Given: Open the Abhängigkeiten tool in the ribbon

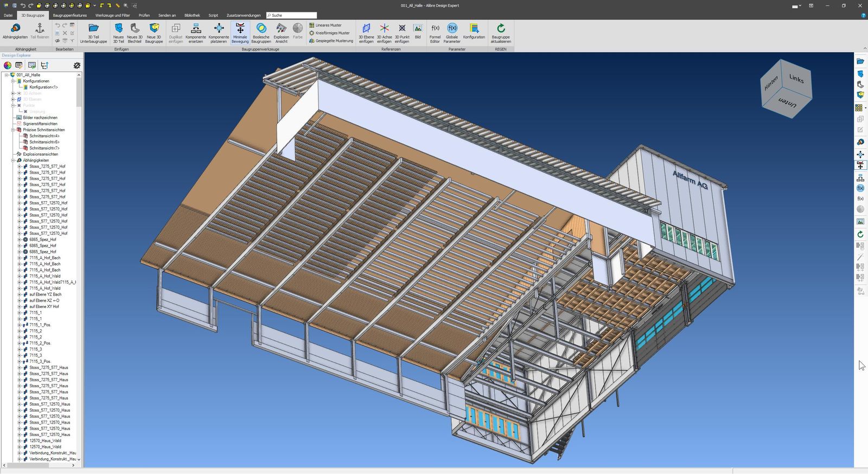Looking at the screenshot, I should pos(15,31).
